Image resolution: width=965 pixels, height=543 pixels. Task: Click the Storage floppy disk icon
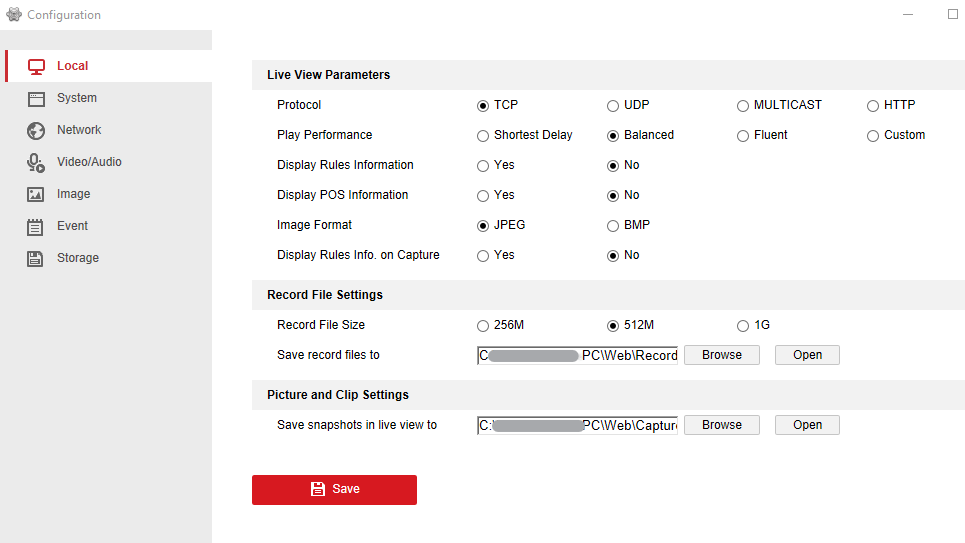37,258
